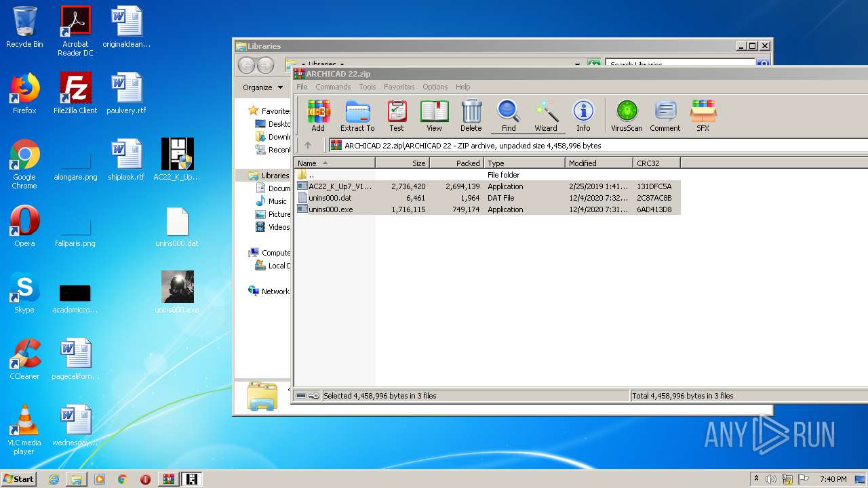Click the SFX toolbar icon
Image resolution: width=868 pixels, height=488 pixels.
(x=703, y=116)
